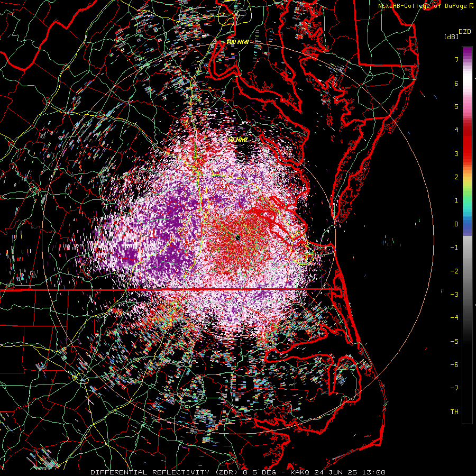Click the 4 dB legend tick label
The image size is (476, 476).
[x=456, y=130]
